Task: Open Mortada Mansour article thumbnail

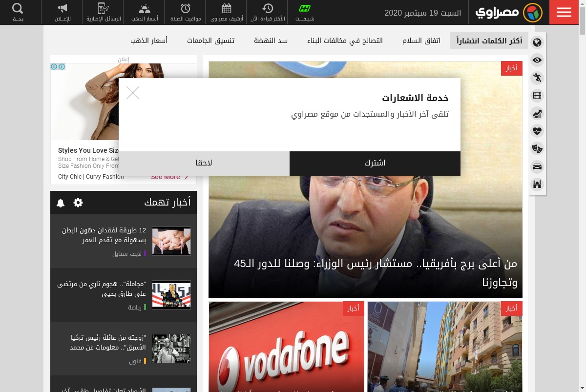Action: pyautogui.click(x=171, y=295)
